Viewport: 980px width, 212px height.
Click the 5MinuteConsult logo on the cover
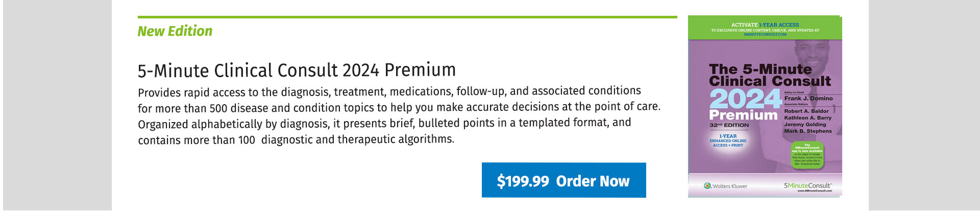pyautogui.click(x=807, y=186)
